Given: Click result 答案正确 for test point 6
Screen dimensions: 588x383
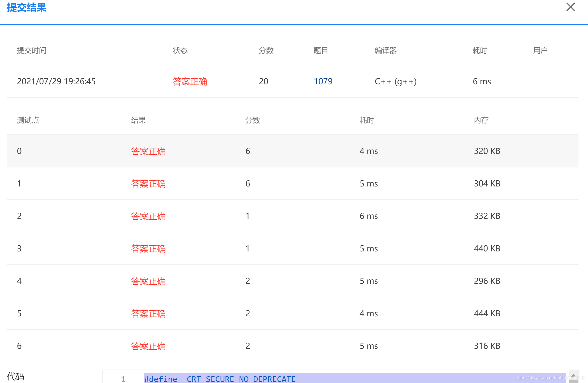Looking at the screenshot, I should click(148, 346).
